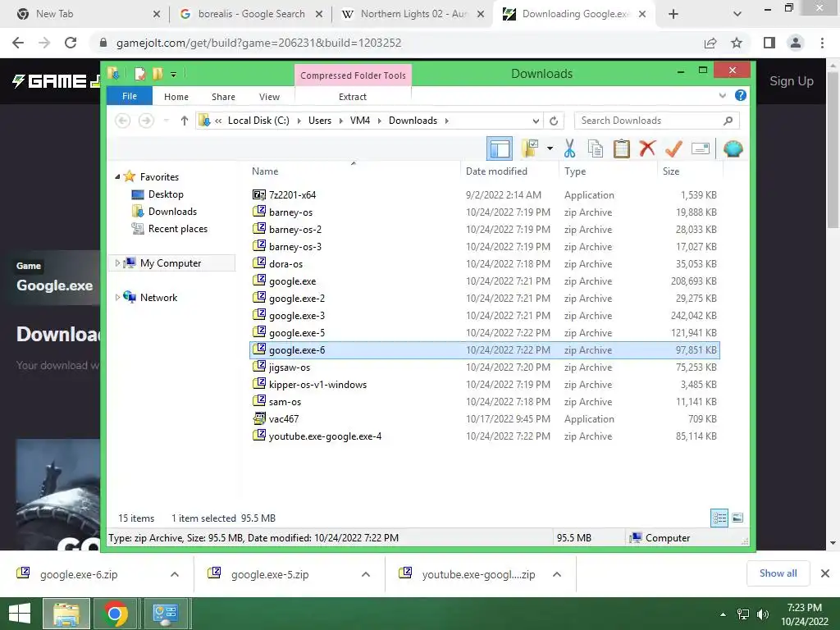Open Chrome three-dot menu

[822, 43]
